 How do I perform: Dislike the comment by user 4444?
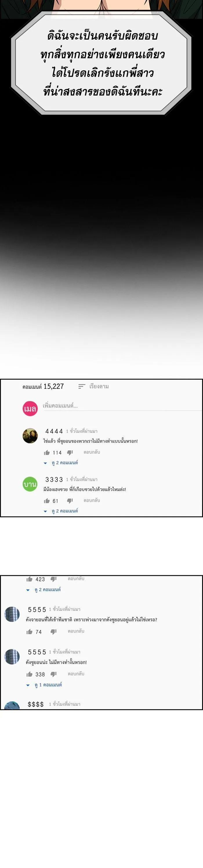[x=70, y=453]
